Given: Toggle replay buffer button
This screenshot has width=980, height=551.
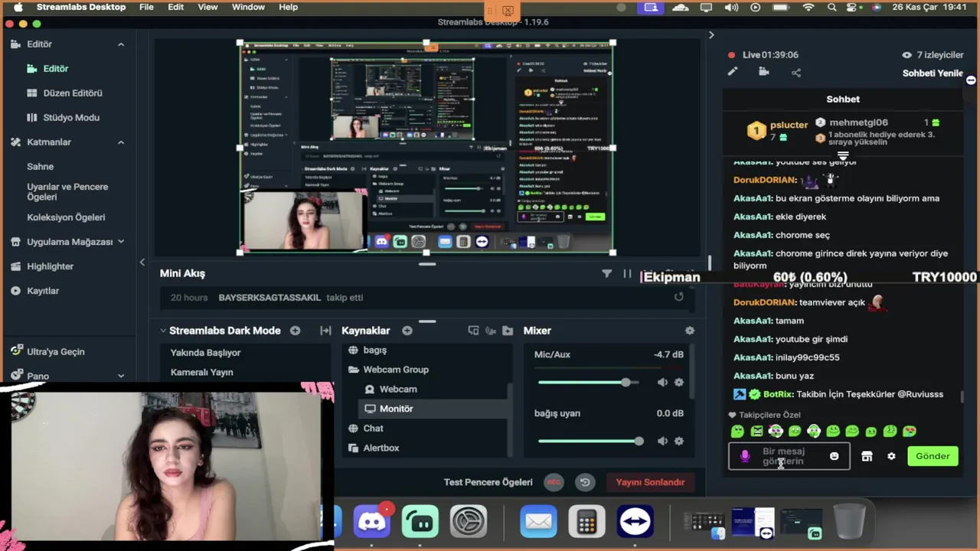Looking at the screenshot, I should [585, 482].
